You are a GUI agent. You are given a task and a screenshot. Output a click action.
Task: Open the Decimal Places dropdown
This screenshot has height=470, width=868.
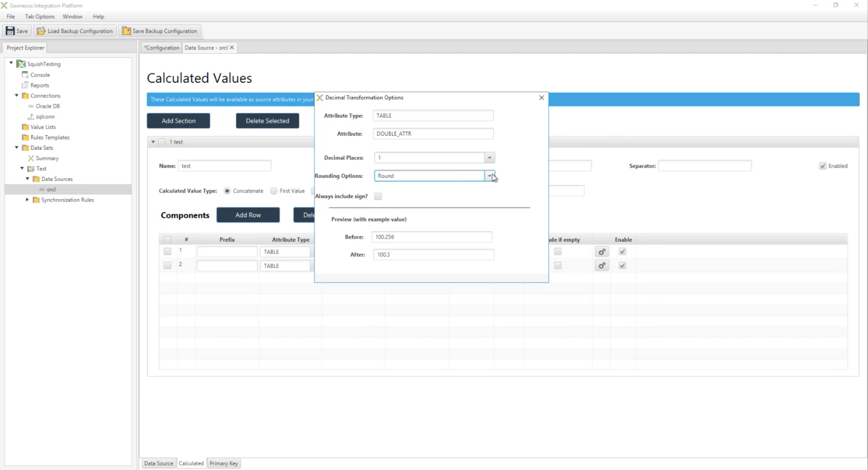pyautogui.click(x=490, y=158)
